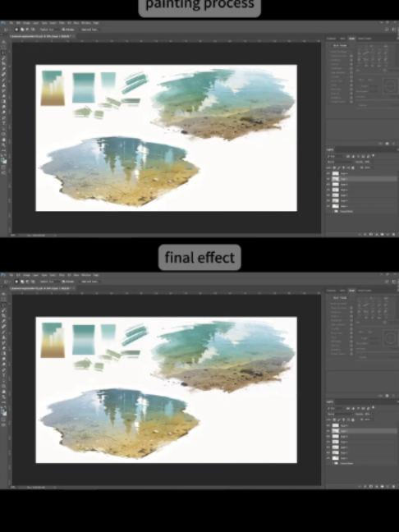
Task: Click the brush angle circle widget in painting process window
Action: (390, 86)
